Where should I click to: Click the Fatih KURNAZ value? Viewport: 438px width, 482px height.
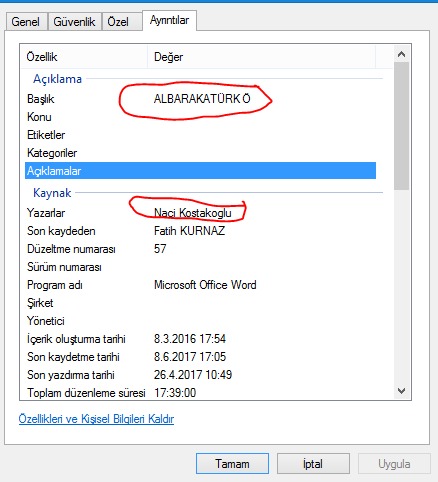[189, 231]
